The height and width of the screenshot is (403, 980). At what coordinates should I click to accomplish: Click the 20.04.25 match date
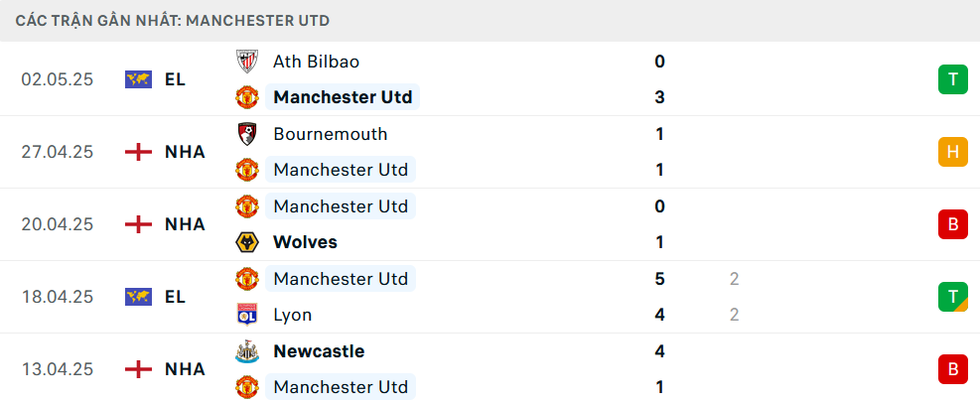pos(57,224)
